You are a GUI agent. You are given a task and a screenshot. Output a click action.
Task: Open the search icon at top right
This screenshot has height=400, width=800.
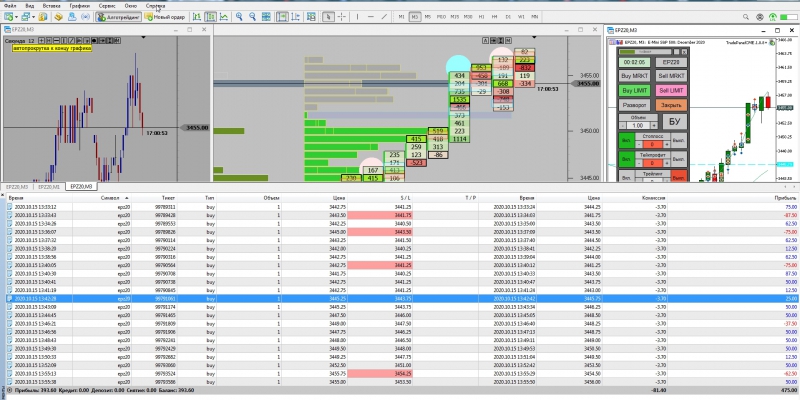[746, 17]
